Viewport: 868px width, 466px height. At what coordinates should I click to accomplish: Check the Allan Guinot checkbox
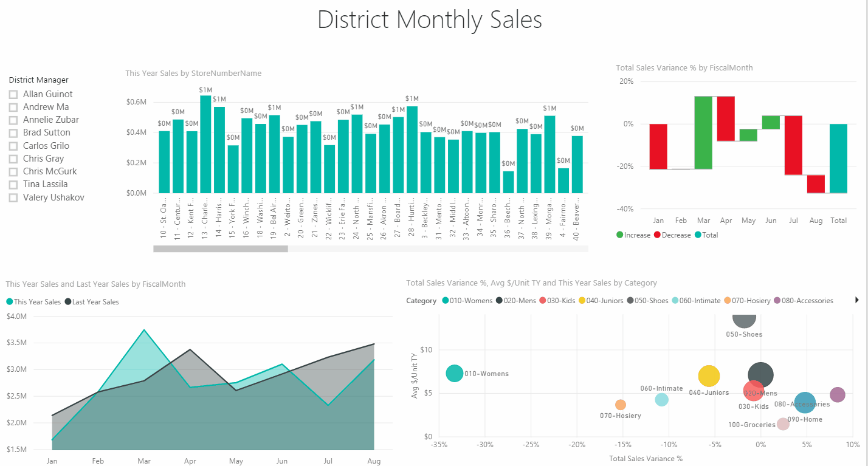pos(13,94)
